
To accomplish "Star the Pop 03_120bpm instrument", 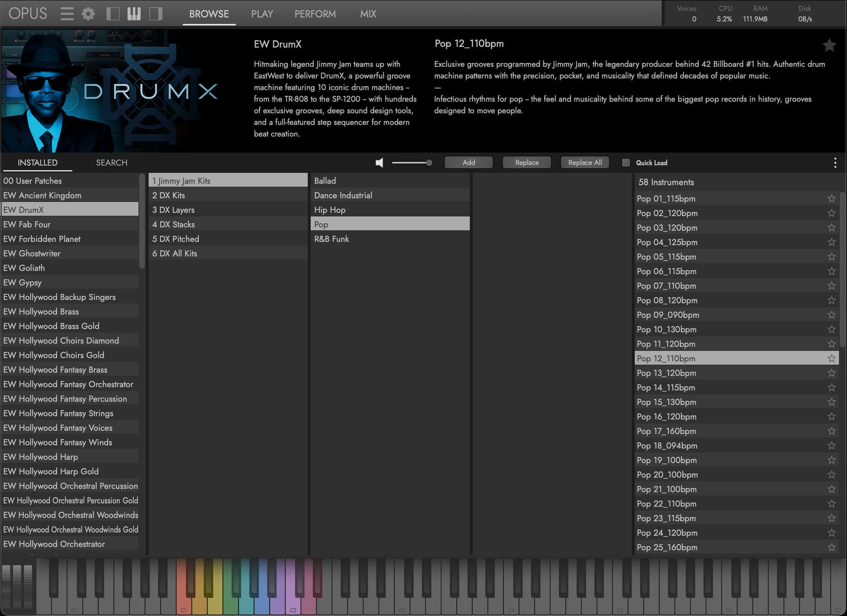I will (832, 228).
